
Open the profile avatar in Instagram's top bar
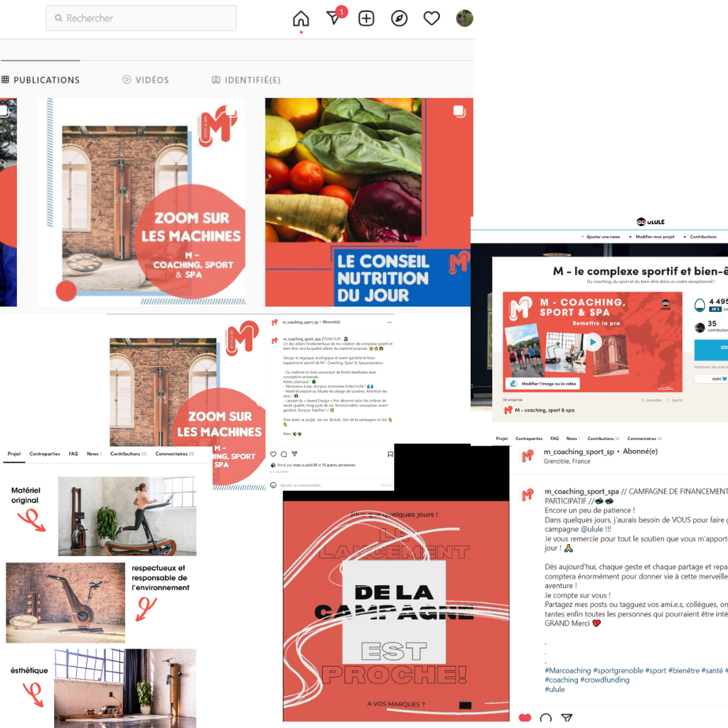pyautogui.click(x=464, y=18)
